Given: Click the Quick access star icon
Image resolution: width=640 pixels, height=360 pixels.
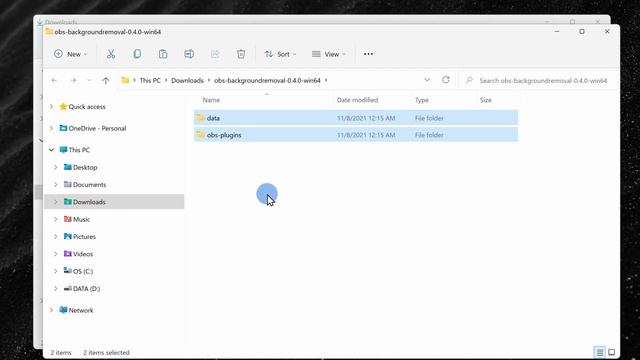Looking at the screenshot, I should 63,107.
